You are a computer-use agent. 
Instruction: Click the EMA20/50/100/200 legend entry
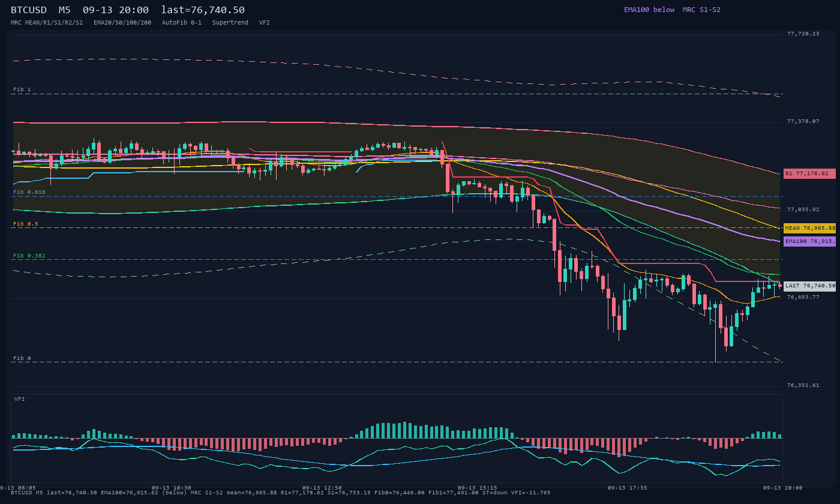pos(122,22)
